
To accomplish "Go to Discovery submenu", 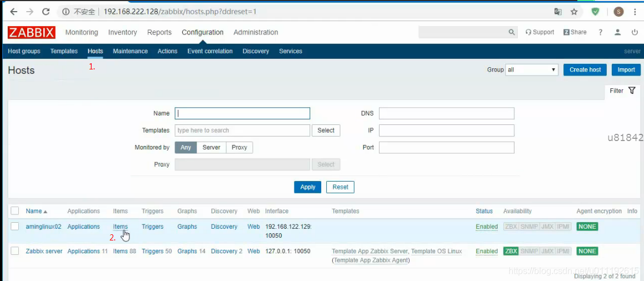I will [256, 51].
